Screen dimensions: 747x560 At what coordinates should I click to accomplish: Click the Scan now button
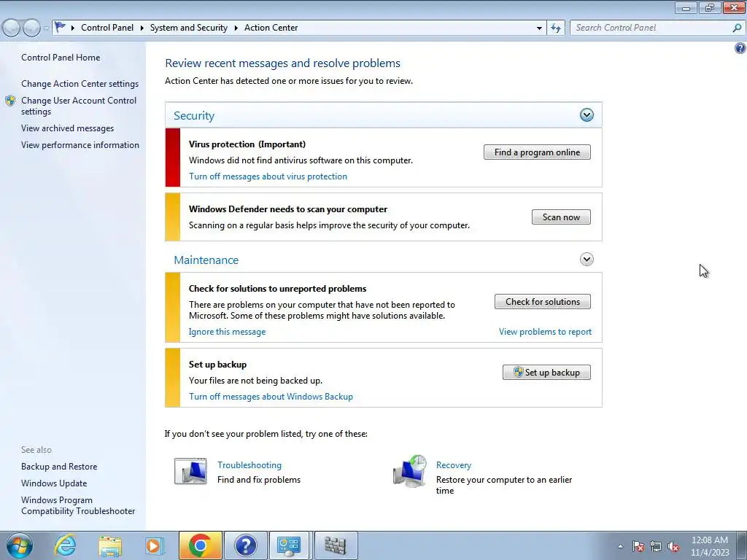[561, 217]
